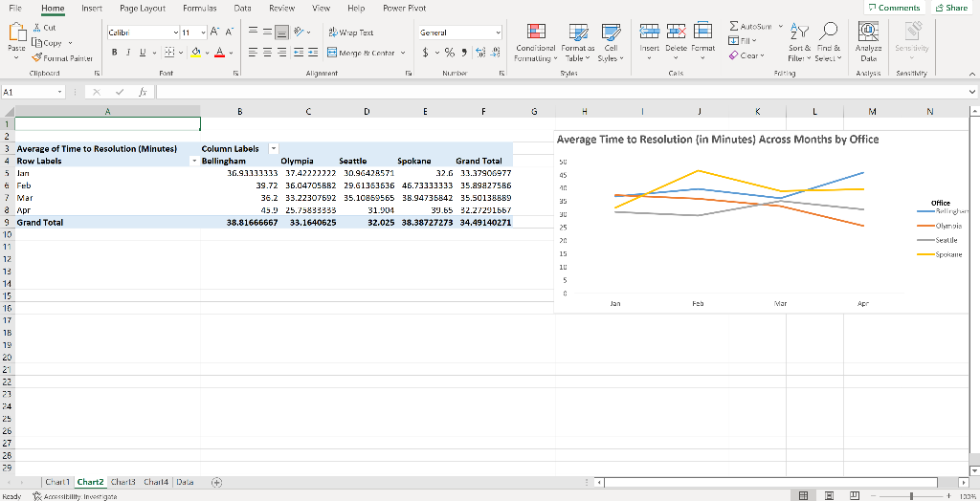Open the Fill options
The height and width of the screenshot is (501, 980).
[742, 40]
